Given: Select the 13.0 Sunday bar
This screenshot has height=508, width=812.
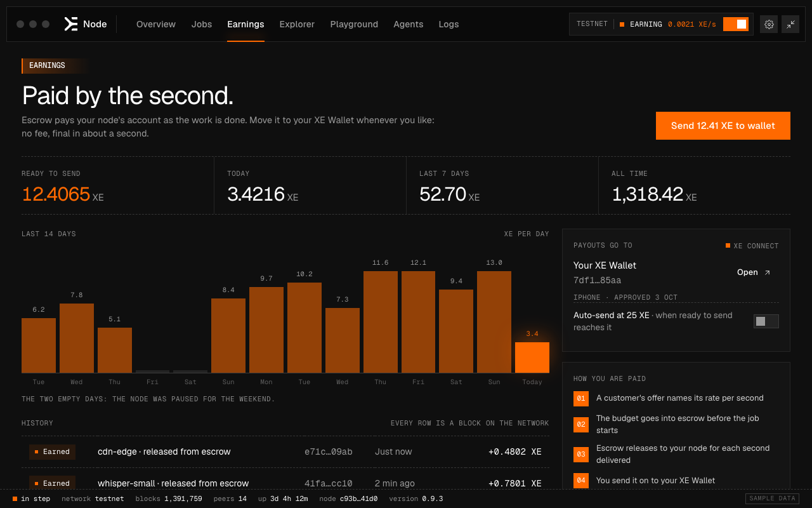Looking at the screenshot, I should pos(494,322).
